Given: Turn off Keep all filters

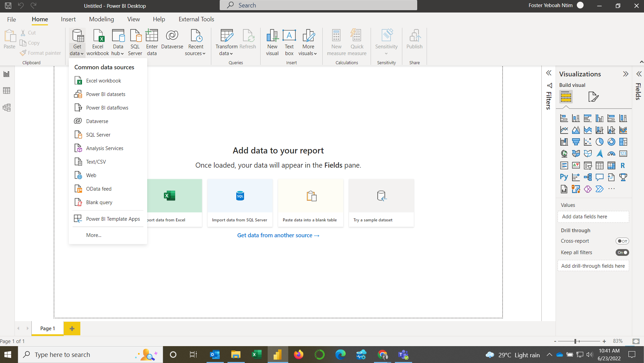Looking at the screenshot, I should pyautogui.click(x=622, y=252).
